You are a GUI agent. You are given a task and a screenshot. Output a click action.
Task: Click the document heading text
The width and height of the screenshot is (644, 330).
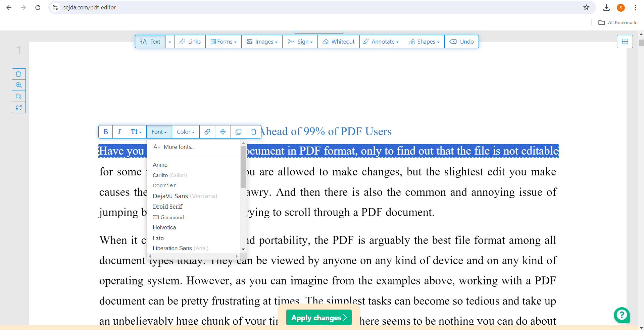(x=326, y=131)
